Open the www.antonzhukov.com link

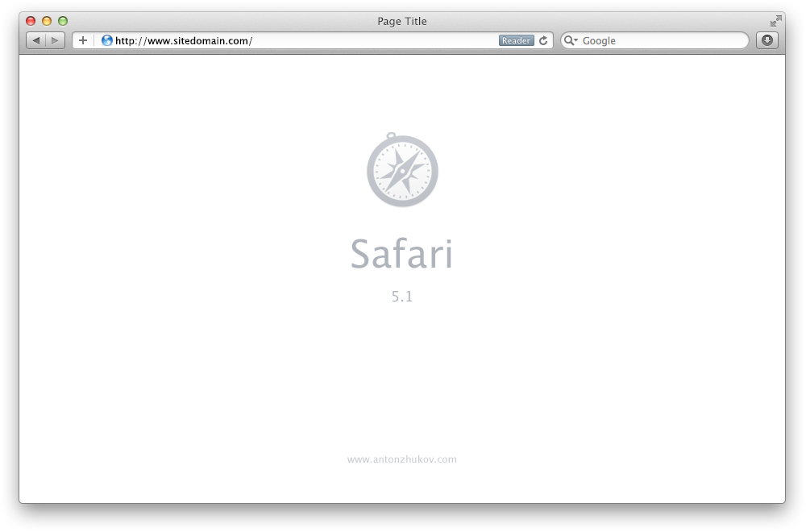402,459
